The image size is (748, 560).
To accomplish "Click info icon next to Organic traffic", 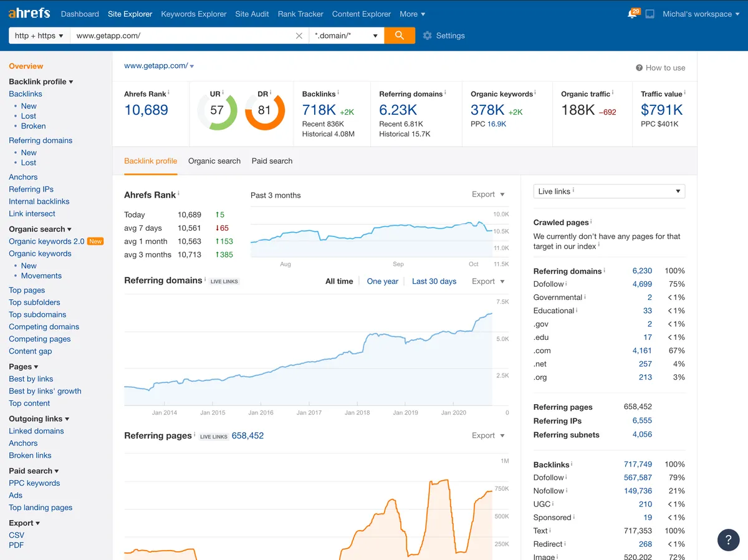I will coord(613,93).
